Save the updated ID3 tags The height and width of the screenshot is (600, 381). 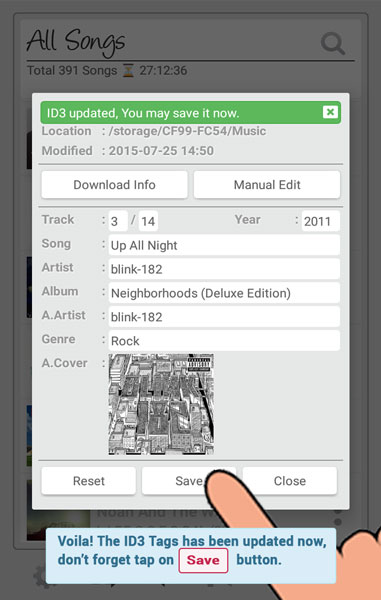tap(189, 481)
